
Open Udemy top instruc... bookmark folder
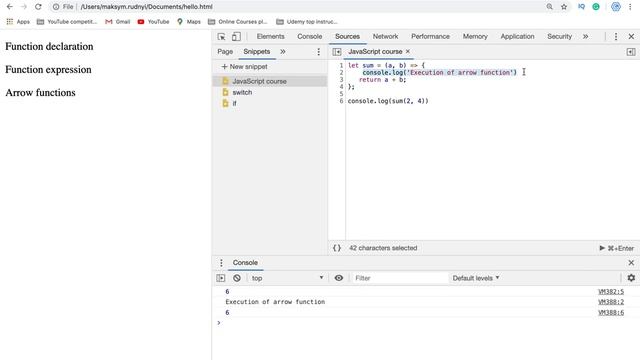click(307, 22)
